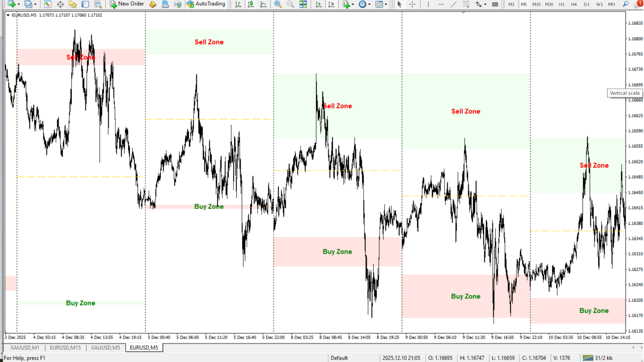Click the Zoom Out magnifier icon
This screenshot has height=362, width=644.
290,4
